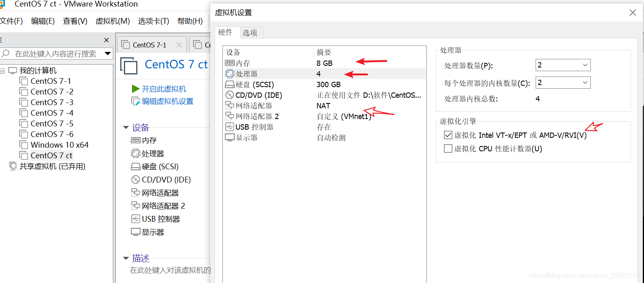Select the network adapter 2 icon in settings list
Screen dimensions: 644x283
pos(229,116)
